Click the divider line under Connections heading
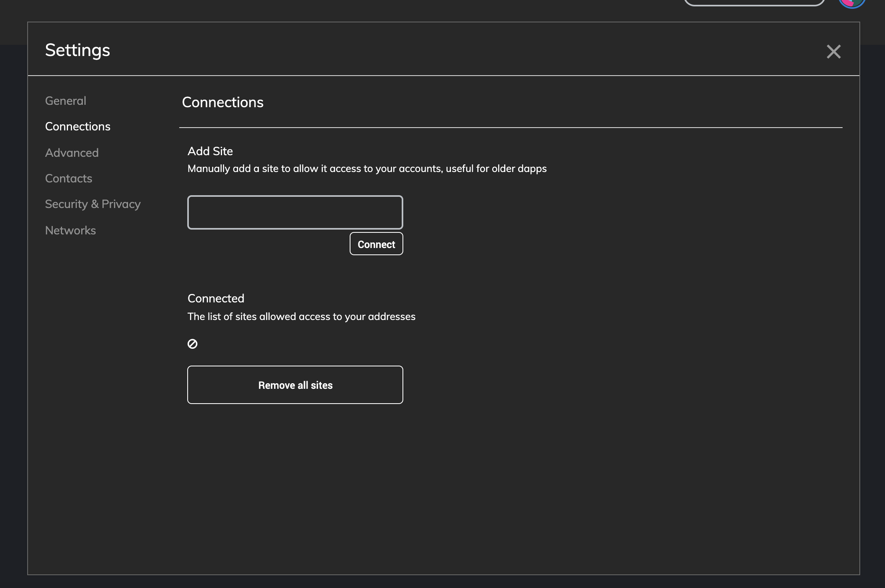885x588 pixels. pyautogui.click(x=511, y=128)
